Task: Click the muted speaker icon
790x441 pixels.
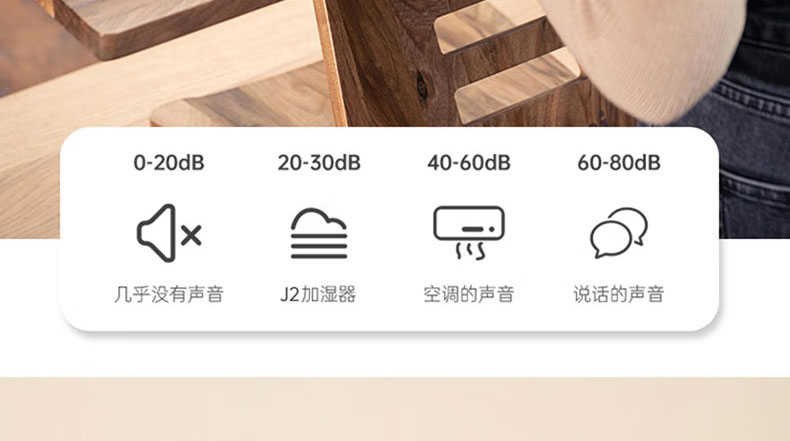Action: pos(169,233)
